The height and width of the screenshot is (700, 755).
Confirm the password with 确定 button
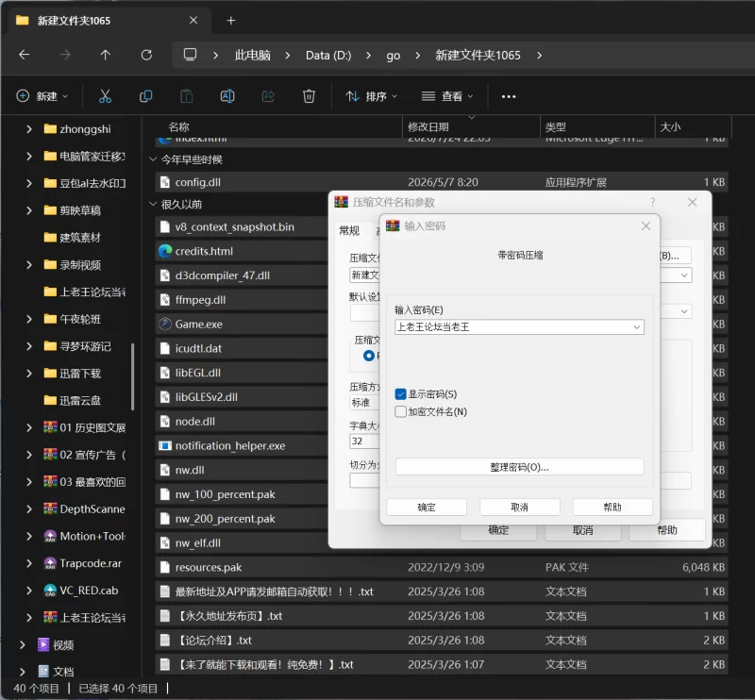point(427,507)
